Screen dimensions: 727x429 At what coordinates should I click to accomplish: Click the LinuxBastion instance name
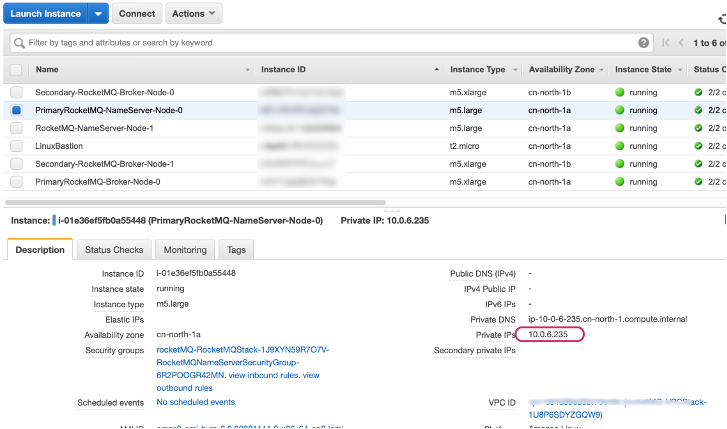[x=59, y=146]
